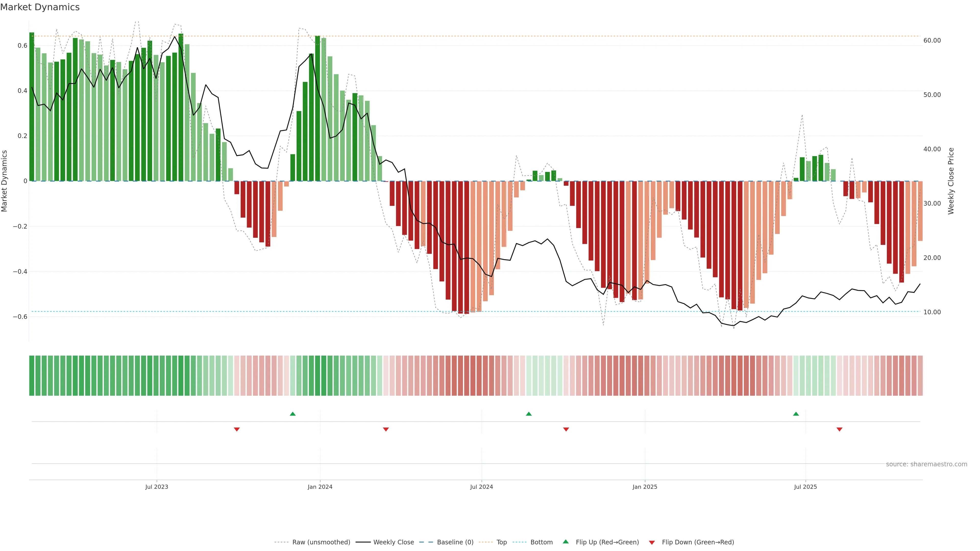Click the red Flip Down marker after Jul 2025
The width and height of the screenshot is (980, 551).
coord(840,429)
